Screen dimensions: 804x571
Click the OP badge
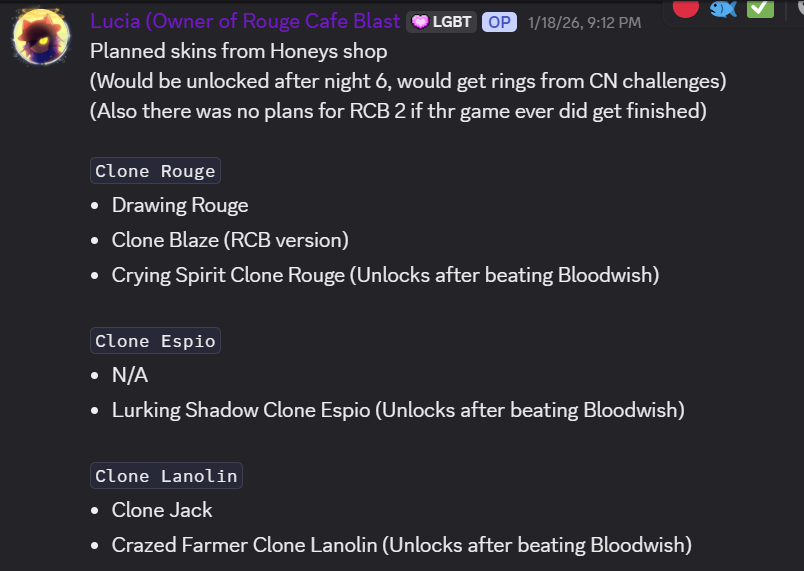(499, 22)
